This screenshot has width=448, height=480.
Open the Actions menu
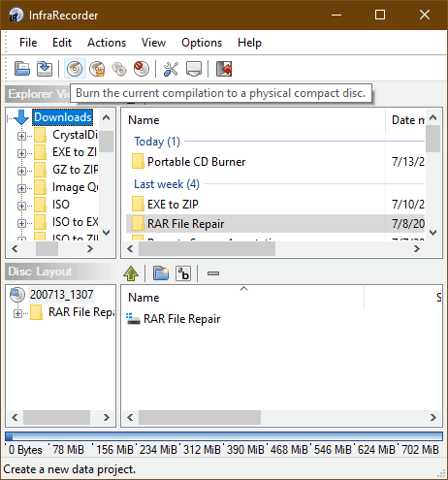107,43
